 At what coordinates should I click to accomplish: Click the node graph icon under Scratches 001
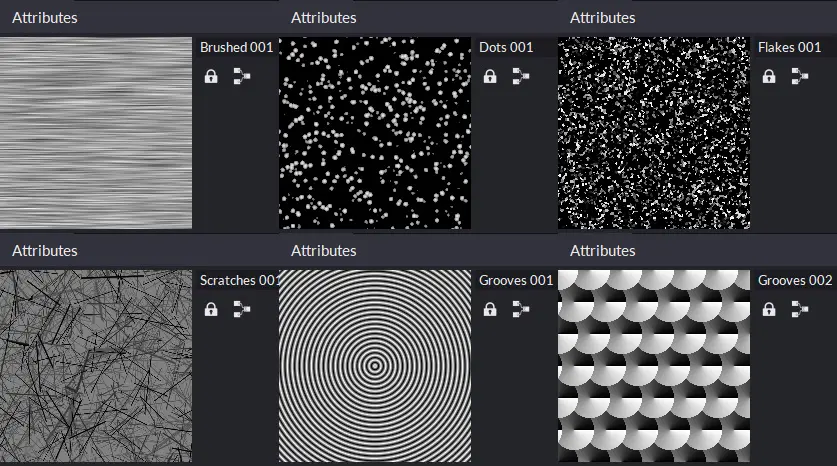pyautogui.click(x=242, y=309)
